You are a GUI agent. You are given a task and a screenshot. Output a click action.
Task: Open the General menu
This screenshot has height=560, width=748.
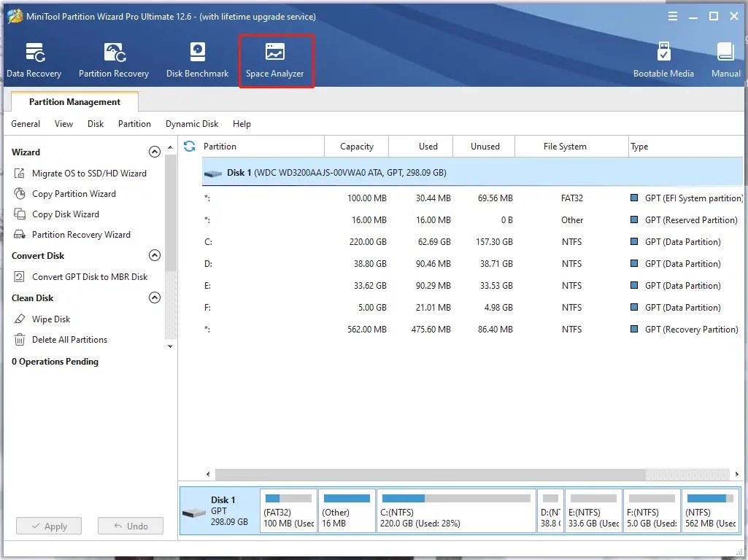click(26, 124)
